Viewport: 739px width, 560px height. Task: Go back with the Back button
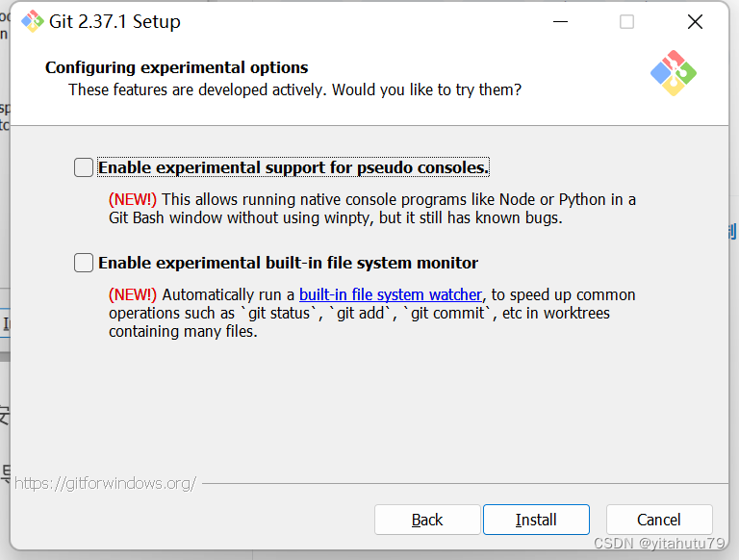pyautogui.click(x=427, y=520)
